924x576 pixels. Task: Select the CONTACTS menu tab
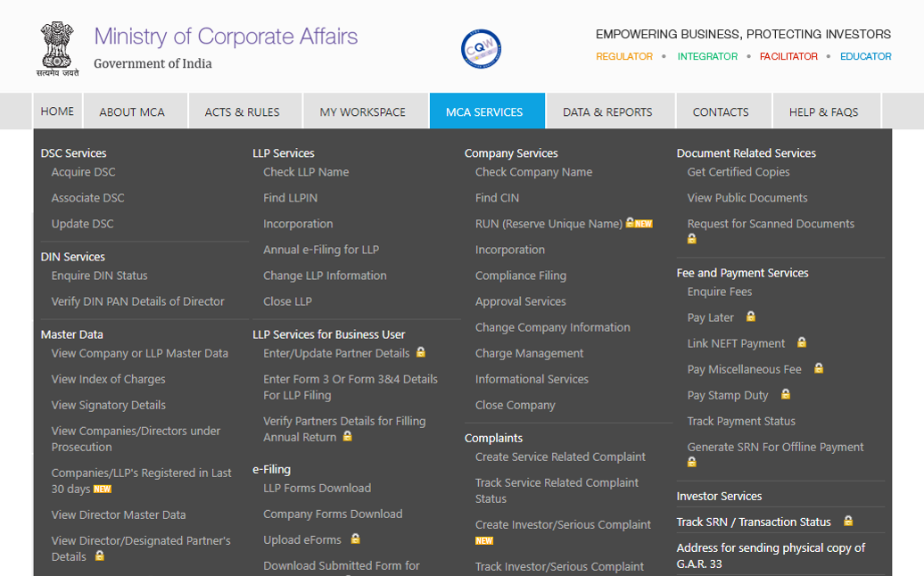click(722, 111)
